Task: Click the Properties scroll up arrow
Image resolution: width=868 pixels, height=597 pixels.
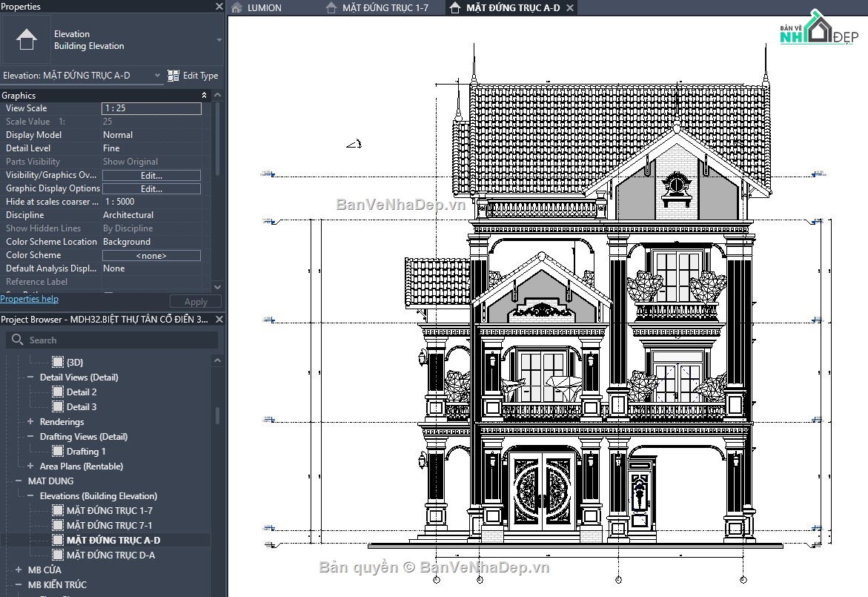Action: tap(217, 95)
